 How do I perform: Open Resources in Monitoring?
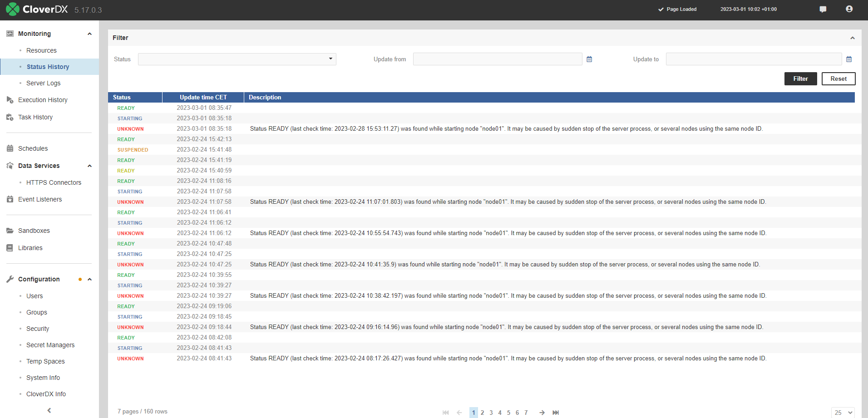[x=41, y=50]
